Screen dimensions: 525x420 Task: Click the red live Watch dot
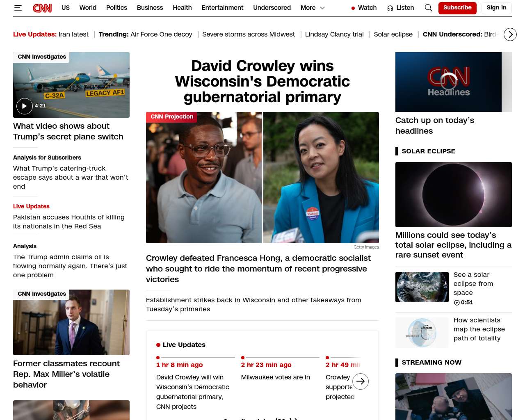click(353, 8)
